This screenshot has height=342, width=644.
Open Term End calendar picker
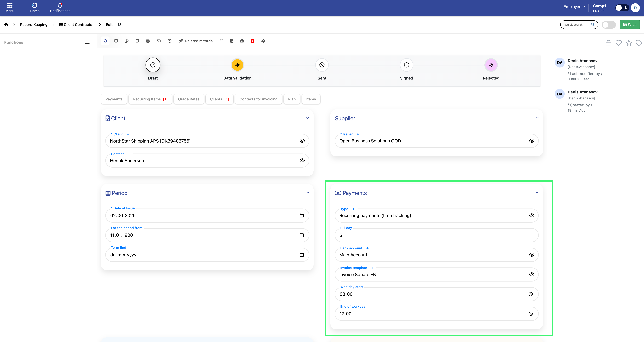(x=302, y=255)
